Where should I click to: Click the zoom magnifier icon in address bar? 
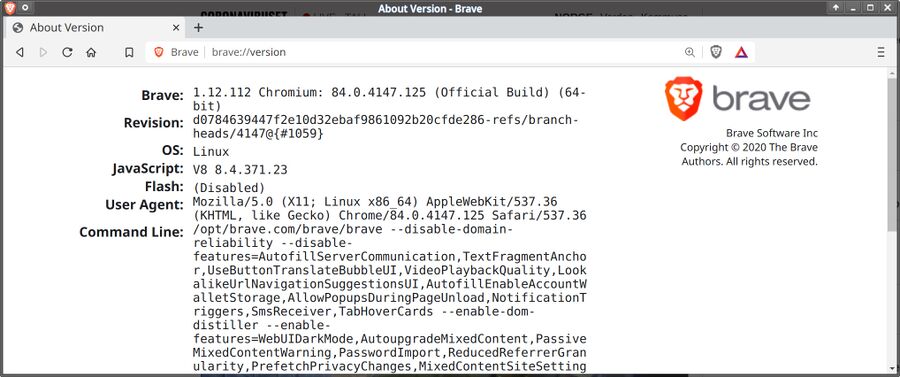point(690,52)
